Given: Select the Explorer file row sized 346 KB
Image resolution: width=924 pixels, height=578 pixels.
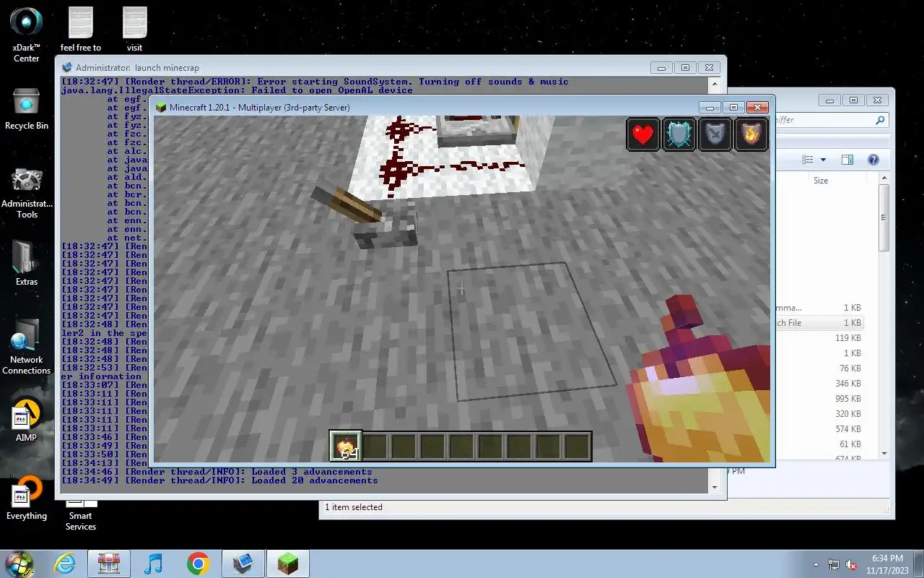Looking at the screenshot, I should [819, 384].
